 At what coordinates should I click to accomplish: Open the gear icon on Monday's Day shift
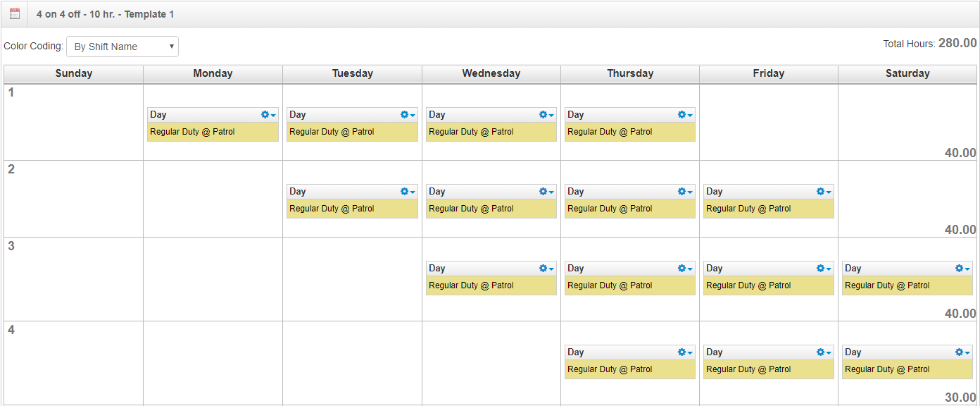[x=265, y=114]
